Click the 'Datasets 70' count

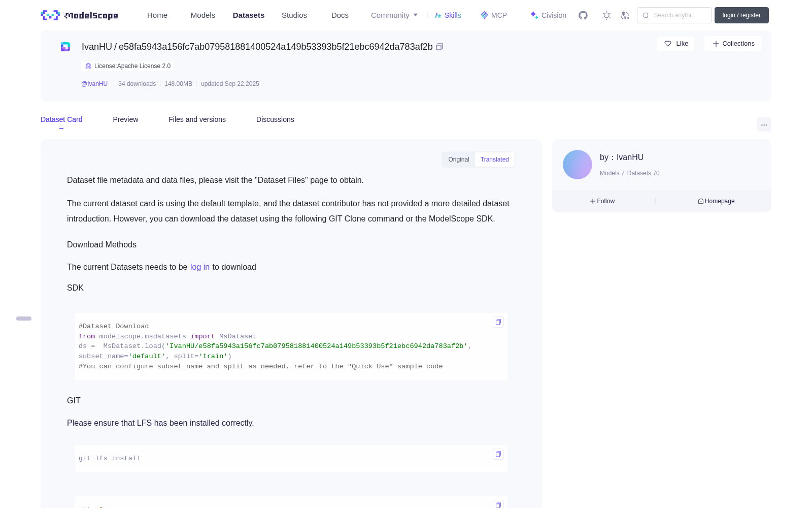644,173
